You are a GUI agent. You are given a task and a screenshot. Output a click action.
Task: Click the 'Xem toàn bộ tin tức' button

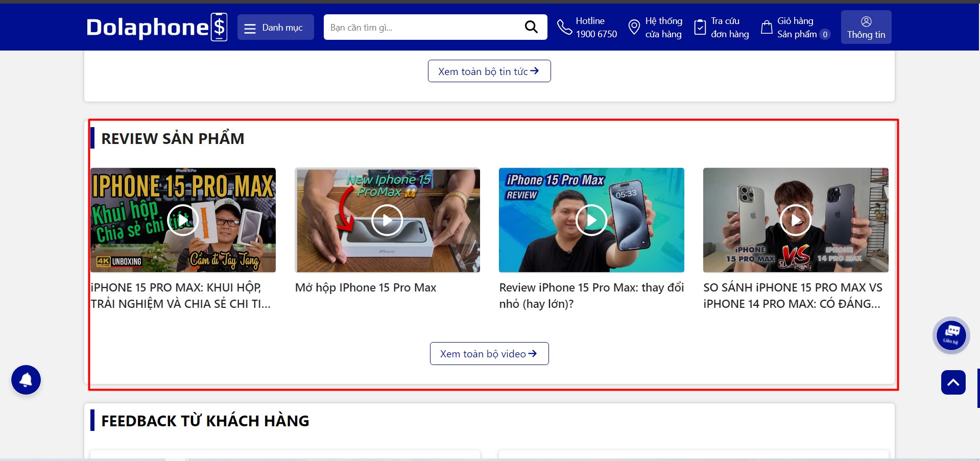489,71
